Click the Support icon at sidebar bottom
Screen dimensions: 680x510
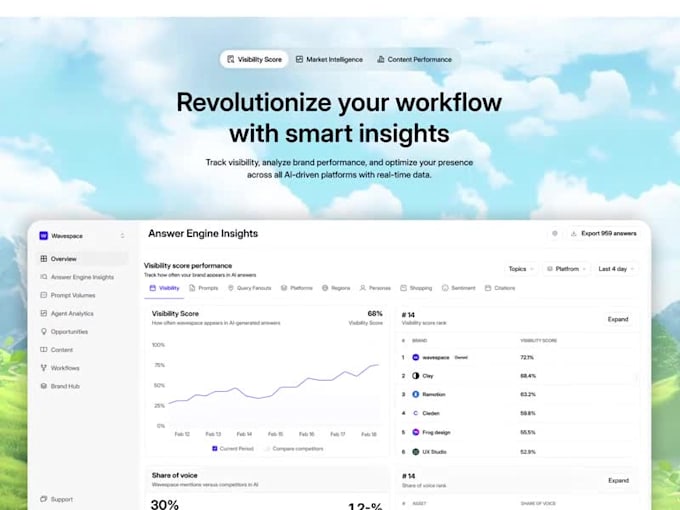pyautogui.click(x=43, y=499)
